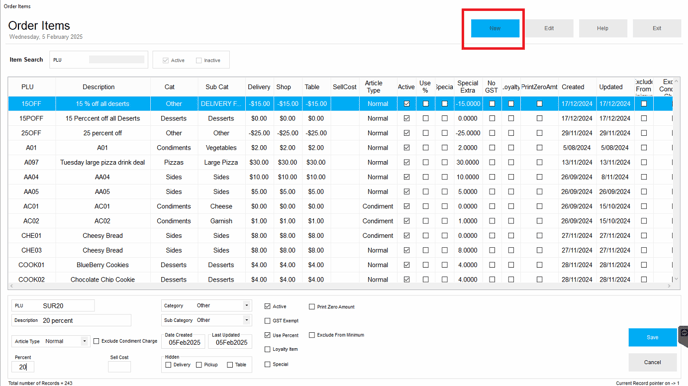Click the table vertical scrollbar up arrow

[x=676, y=82]
